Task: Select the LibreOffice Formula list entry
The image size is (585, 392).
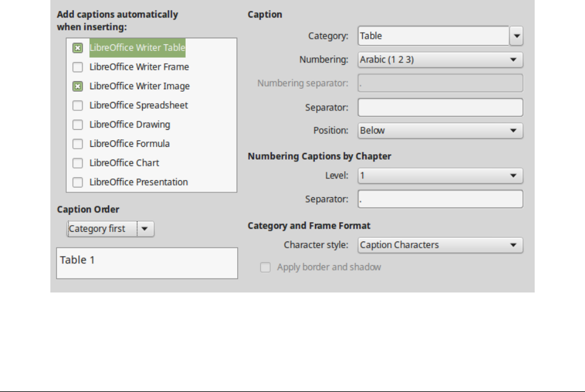Action: tap(129, 144)
